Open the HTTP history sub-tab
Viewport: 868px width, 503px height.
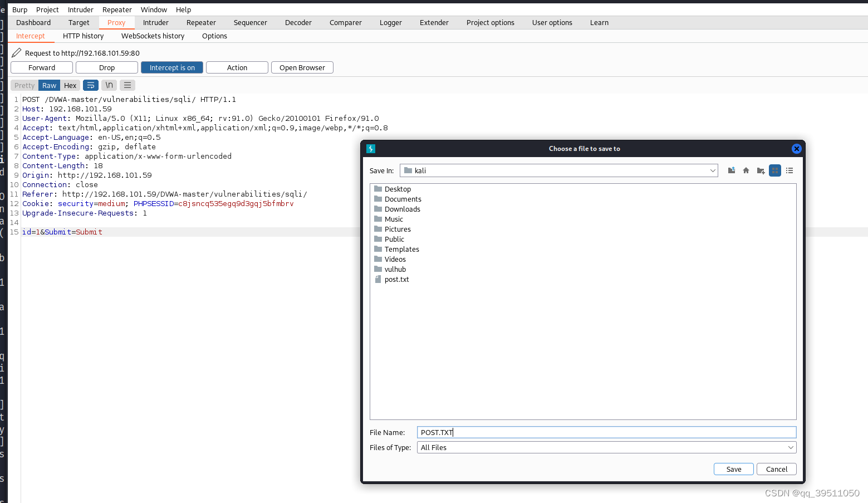coord(84,36)
